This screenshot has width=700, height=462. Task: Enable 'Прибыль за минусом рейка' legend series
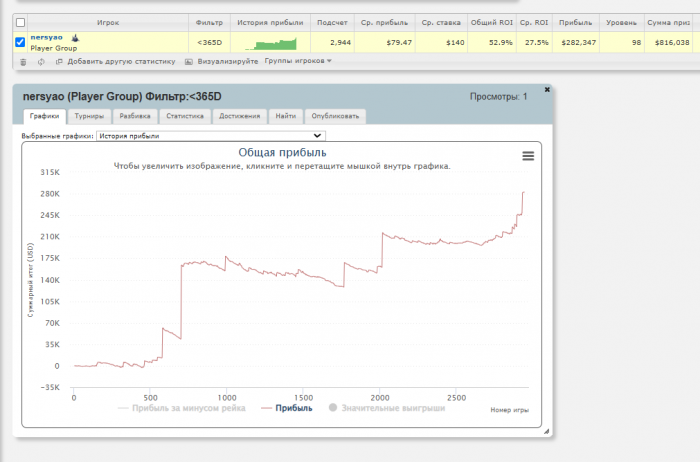coord(180,408)
